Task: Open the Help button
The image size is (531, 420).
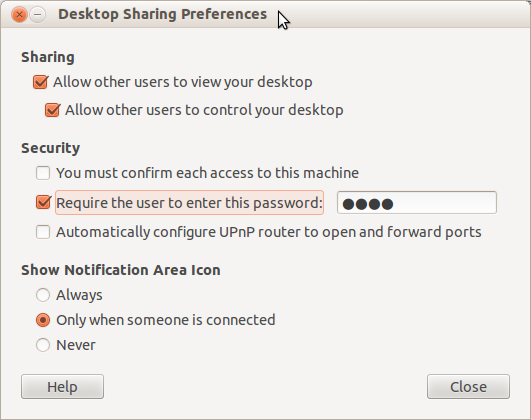Action: coord(62,386)
